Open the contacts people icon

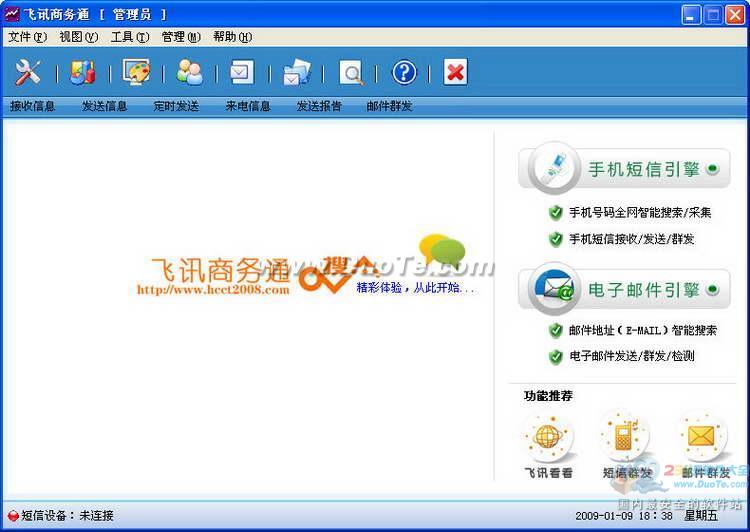click(x=189, y=73)
